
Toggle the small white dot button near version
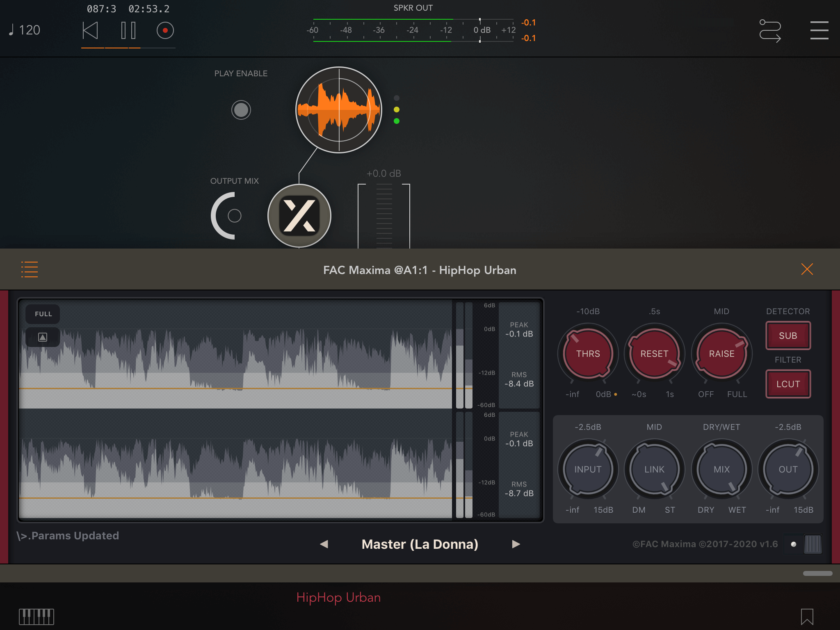[793, 544]
